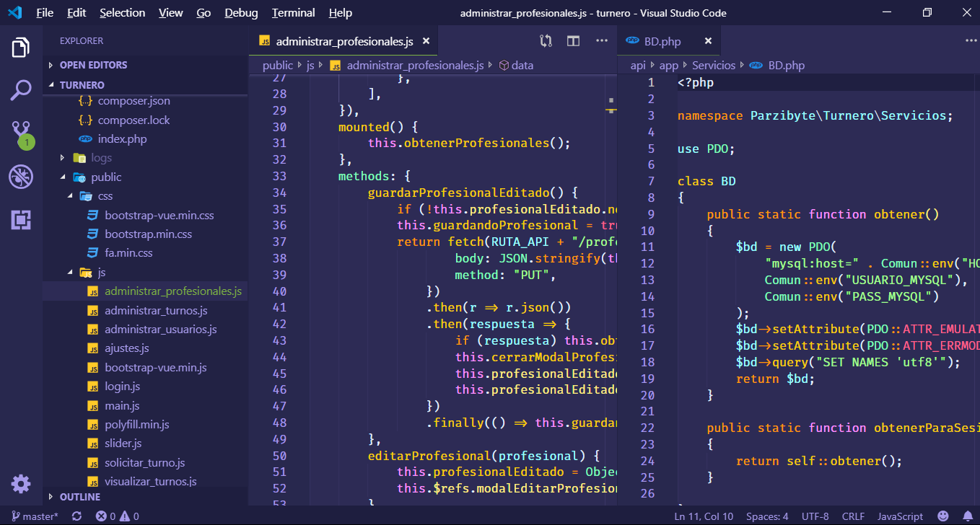Change indentation via 'Spaces: 4'

(x=767, y=516)
